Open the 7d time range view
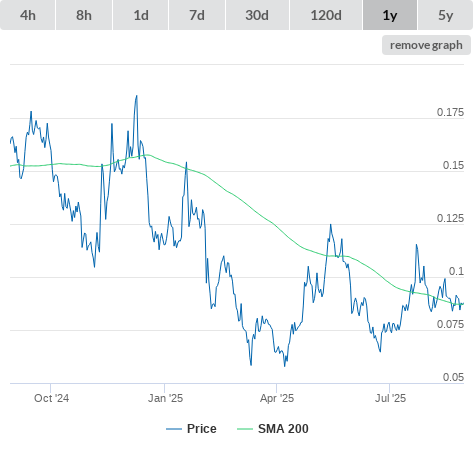This screenshot has width=474, height=455. [197, 15]
